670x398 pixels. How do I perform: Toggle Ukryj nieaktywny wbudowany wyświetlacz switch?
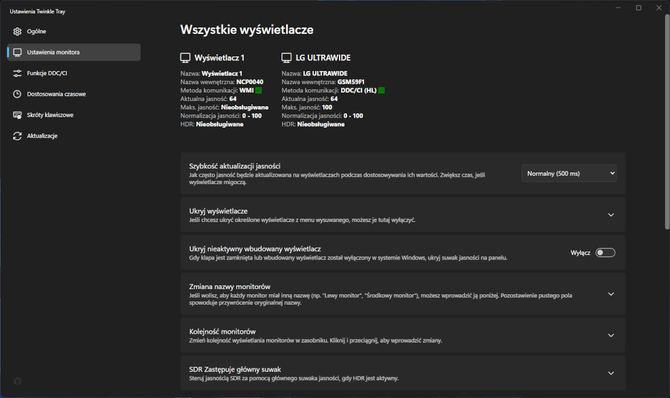click(x=605, y=253)
